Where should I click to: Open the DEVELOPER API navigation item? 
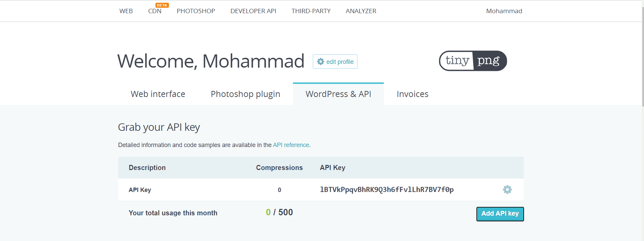tap(253, 11)
